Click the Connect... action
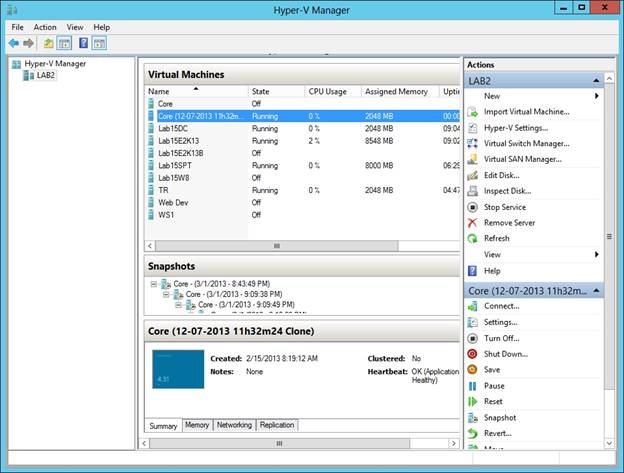 [x=501, y=306]
